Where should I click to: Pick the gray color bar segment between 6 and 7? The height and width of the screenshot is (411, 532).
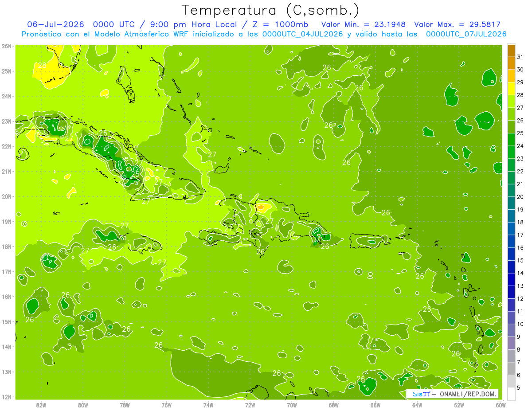(x=511, y=368)
